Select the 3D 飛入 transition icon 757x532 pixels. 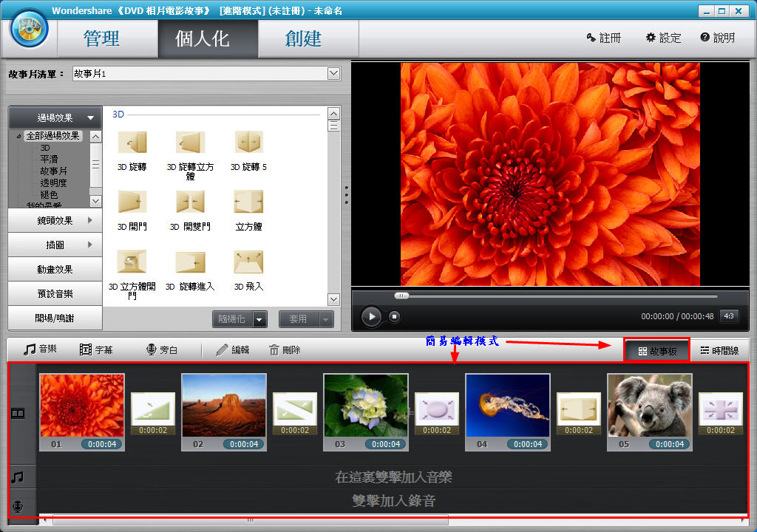click(x=249, y=262)
